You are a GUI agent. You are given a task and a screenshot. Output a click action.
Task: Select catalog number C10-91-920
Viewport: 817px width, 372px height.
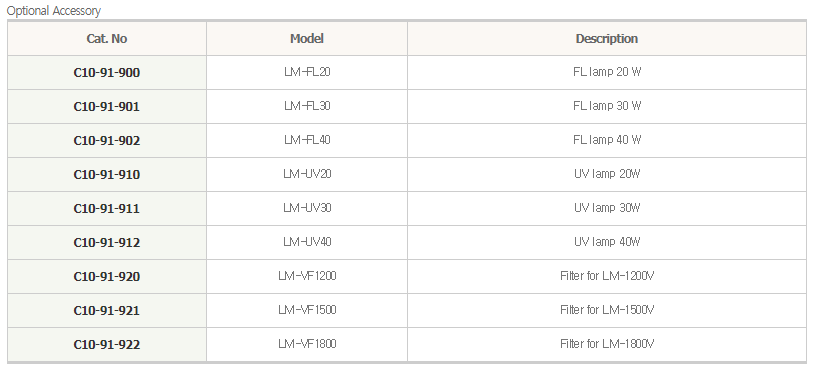coord(107,277)
